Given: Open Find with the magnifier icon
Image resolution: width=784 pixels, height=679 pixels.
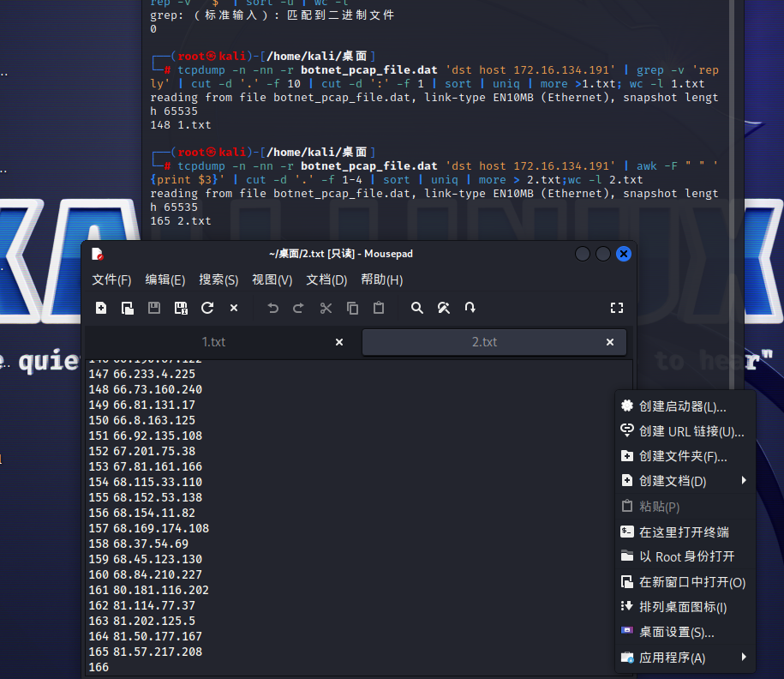Looking at the screenshot, I should (417, 308).
